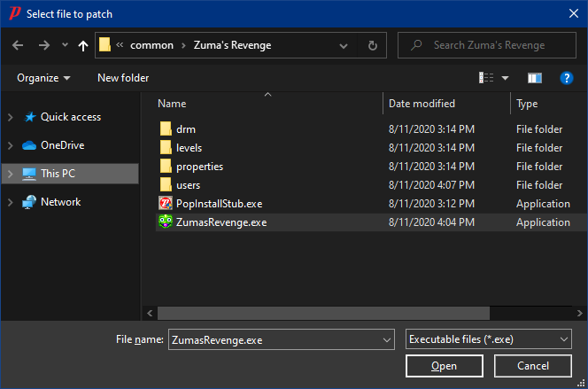Click the ZumasRevenge.exe file name in the list
Viewport: 588px width, 389px height.
pyautogui.click(x=221, y=222)
